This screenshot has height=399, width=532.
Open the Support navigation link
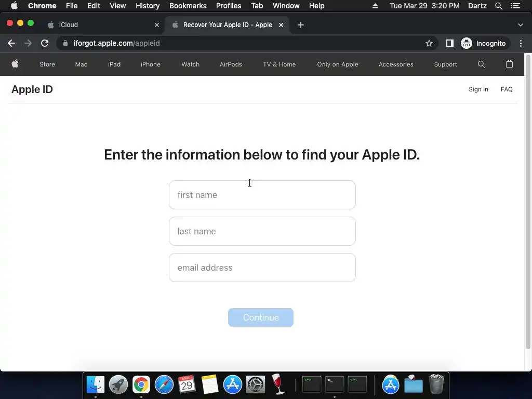[x=445, y=64]
